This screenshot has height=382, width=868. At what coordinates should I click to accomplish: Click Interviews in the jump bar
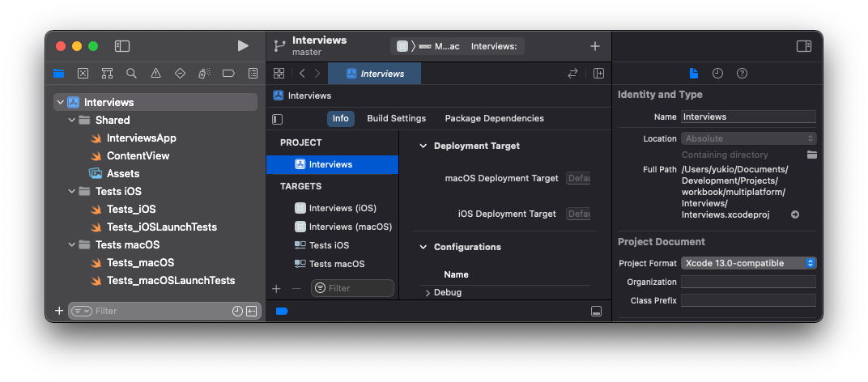coord(302,95)
